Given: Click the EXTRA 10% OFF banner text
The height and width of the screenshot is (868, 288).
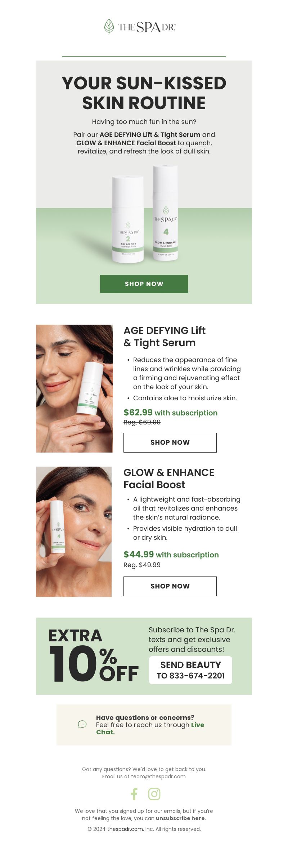Looking at the screenshot, I should tap(93, 656).
